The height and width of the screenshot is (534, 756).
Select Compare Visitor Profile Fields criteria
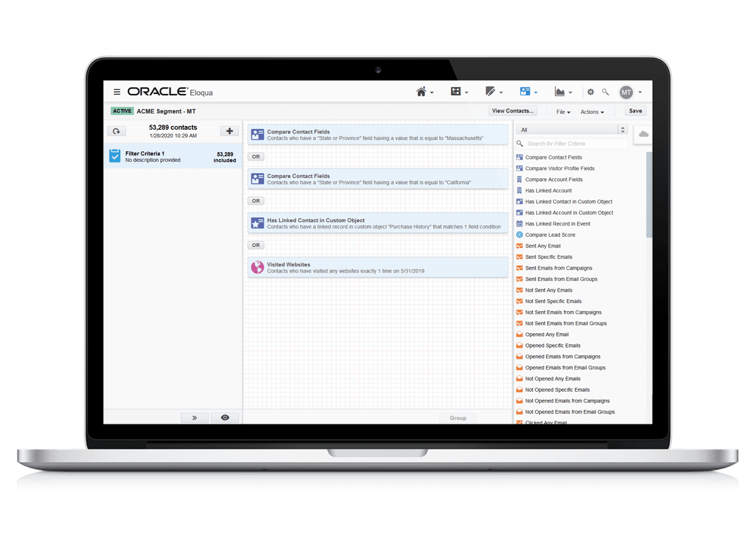pos(560,169)
